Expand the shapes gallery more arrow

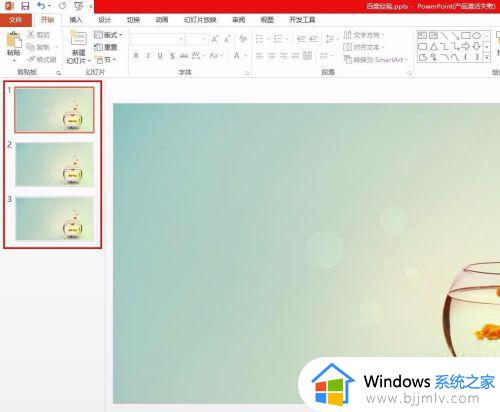(x=487, y=57)
